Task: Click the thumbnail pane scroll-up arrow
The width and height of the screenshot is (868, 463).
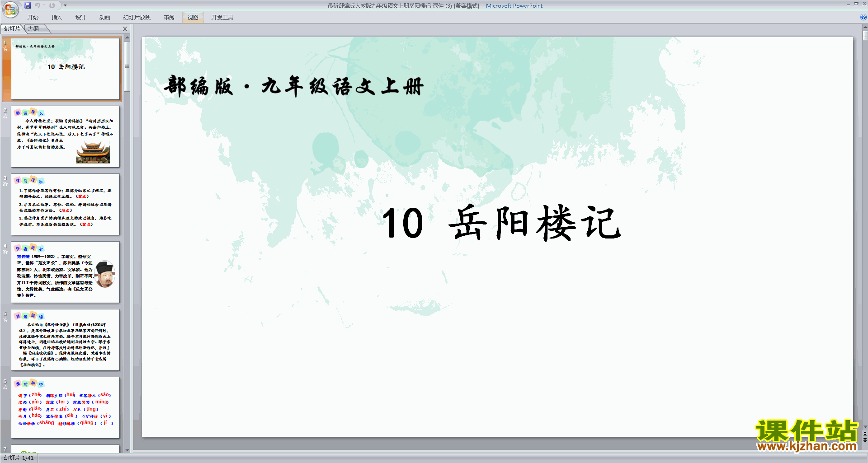Action: point(127,37)
